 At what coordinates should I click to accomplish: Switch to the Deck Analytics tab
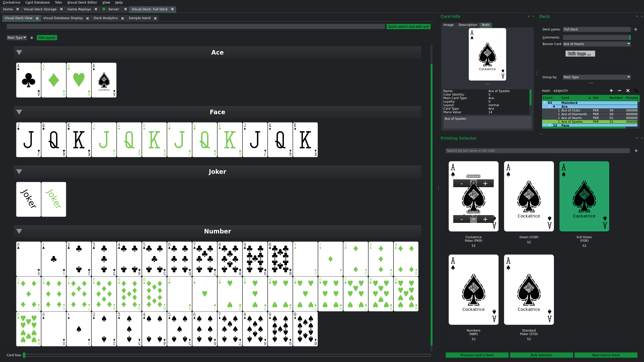(x=105, y=18)
